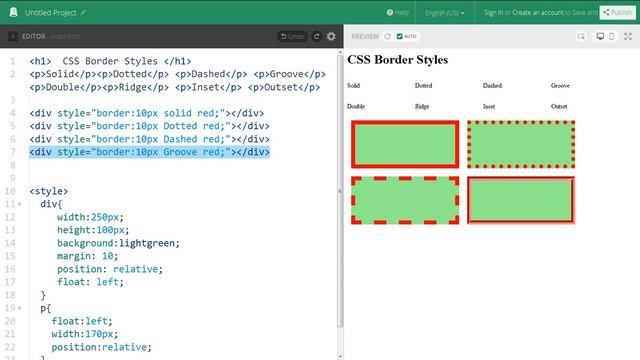The image size is (640, 360).
Task: Open editor settings gear icon
Action: (331, 36)
